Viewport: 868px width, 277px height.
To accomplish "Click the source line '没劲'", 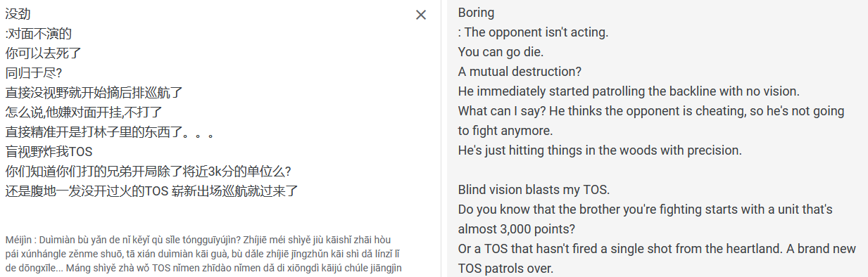I will click(18, 13).
